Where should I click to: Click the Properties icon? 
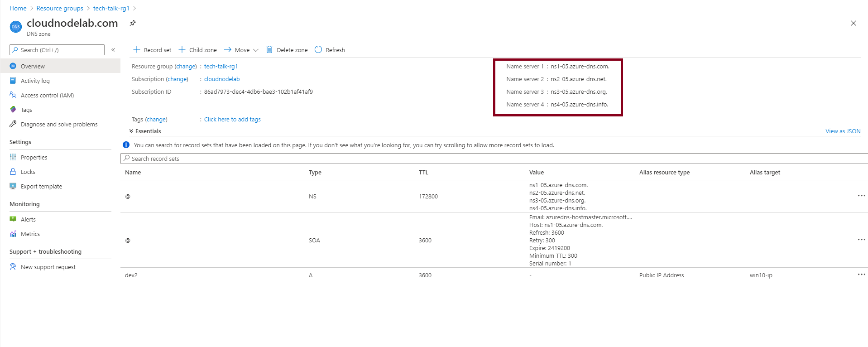coord(13,157)
